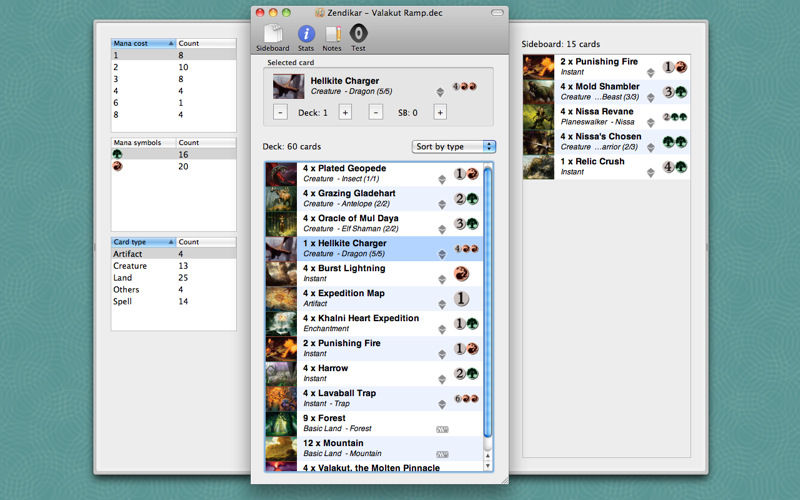This screenshot has width=800, height=500.
Task: Click mana cost icons on Mold Shambler
Action: click(674, 92)
